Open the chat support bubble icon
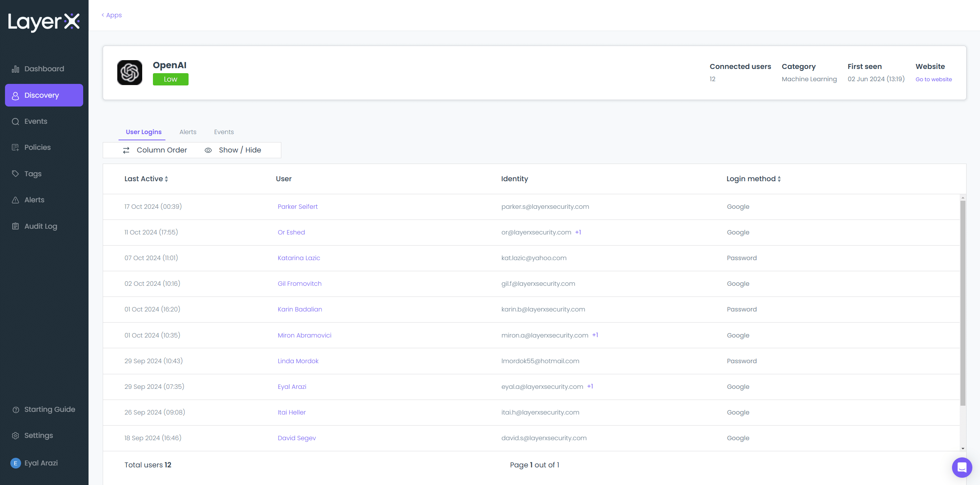This screenshot has width=980, height=485. 962,467
